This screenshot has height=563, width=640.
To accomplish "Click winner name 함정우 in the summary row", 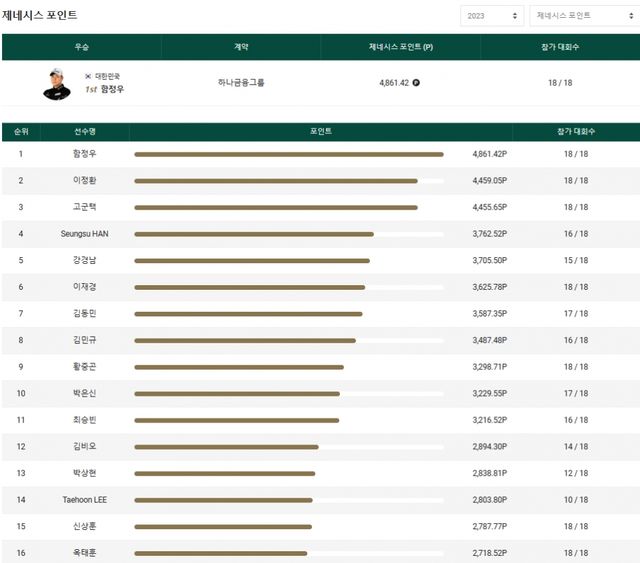I will click(x=112, y=89).
